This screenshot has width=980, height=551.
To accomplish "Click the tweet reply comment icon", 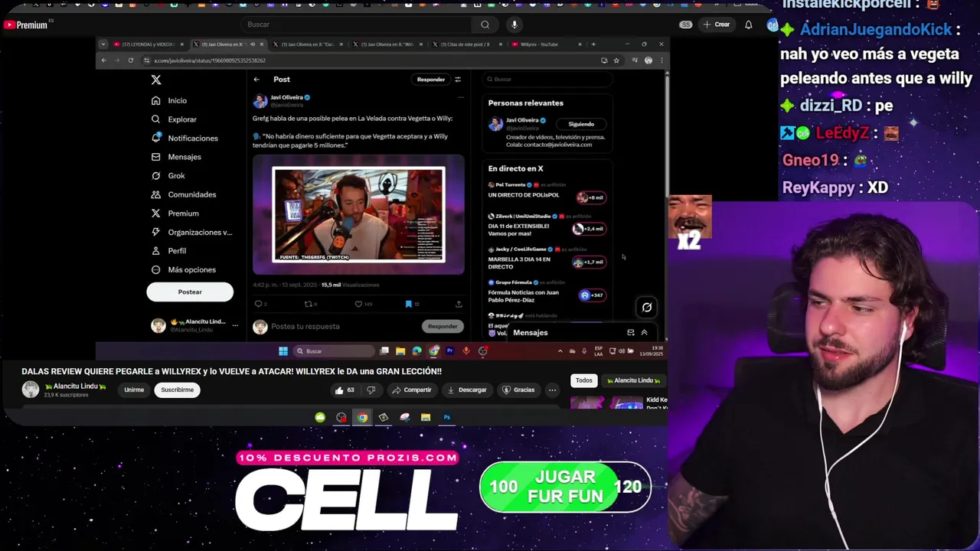I will pyautogui.click(x=259, y=304).
